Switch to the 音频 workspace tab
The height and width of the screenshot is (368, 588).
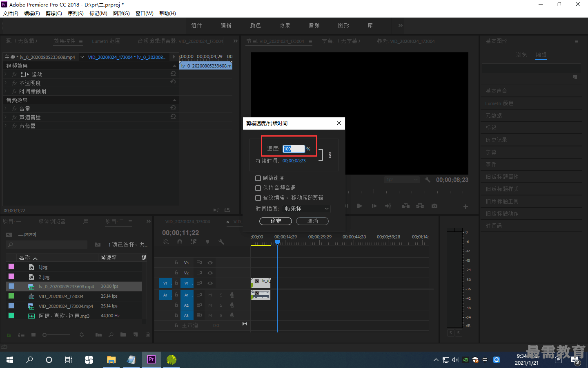(x=314, y=25)
